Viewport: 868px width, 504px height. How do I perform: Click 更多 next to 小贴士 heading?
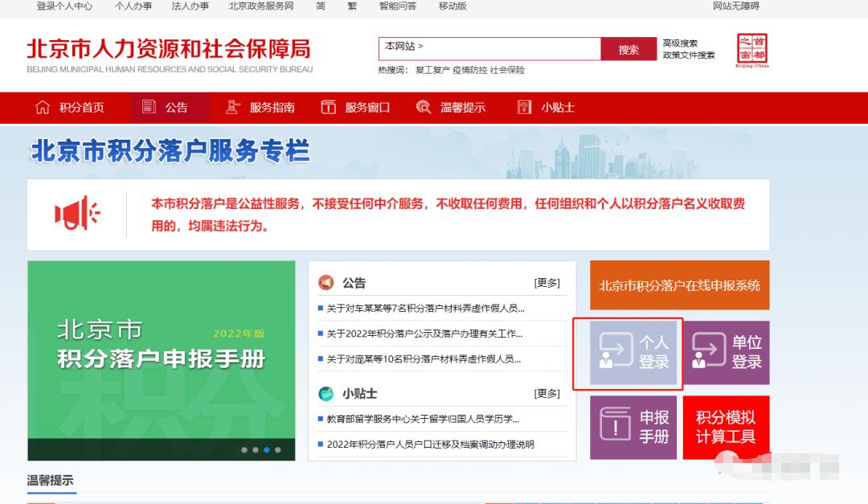pos(547,394)
